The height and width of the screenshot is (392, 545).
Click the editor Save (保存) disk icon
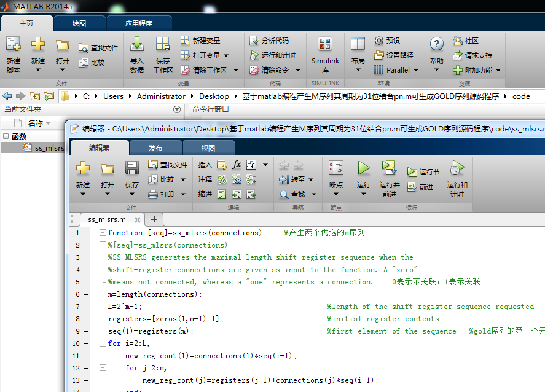(132, 168)
